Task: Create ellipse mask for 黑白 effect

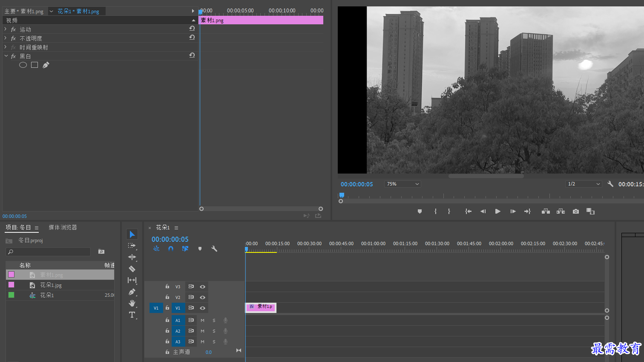Action: (x=23, y=65)
